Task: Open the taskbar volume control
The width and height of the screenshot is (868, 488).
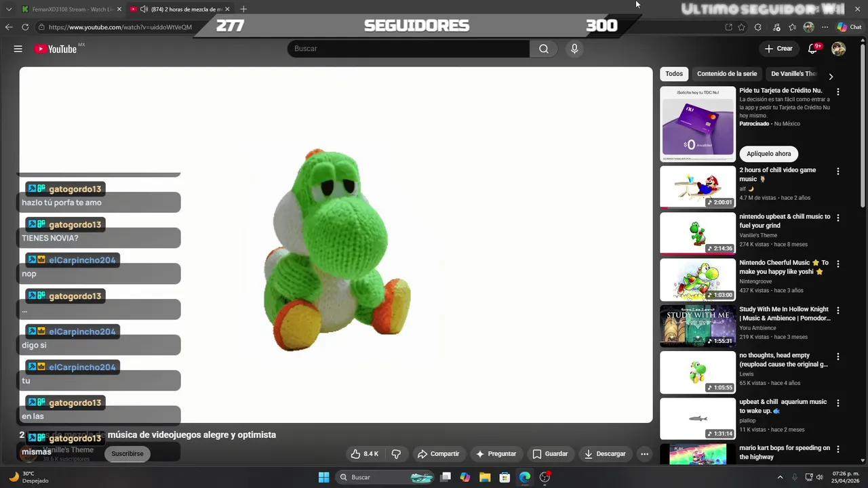Action: click(x=821, y=477)
